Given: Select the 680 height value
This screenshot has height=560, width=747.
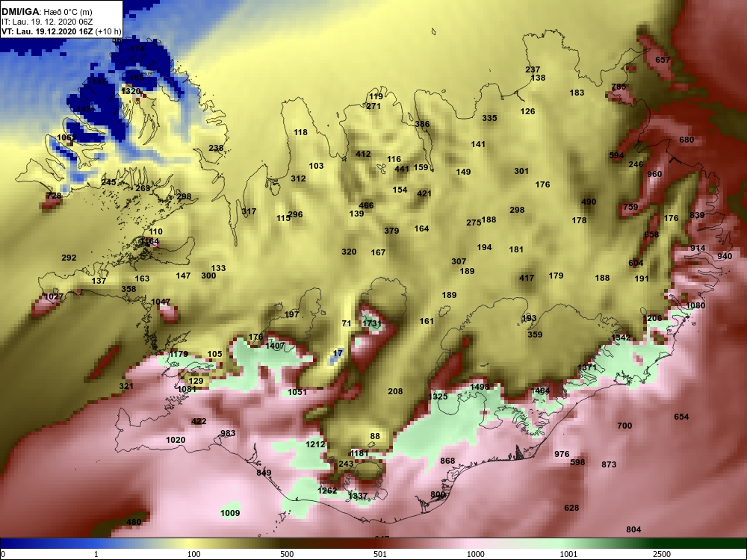Looking at the screenshot, I should 686,140.
